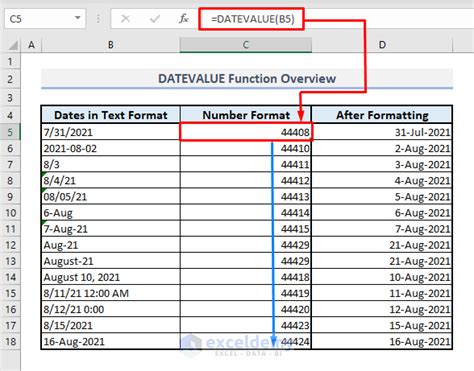This screenshot has height=371, width=474.
Task: Expand the Name Box dropdown arrow
Action: coord(78,18)
